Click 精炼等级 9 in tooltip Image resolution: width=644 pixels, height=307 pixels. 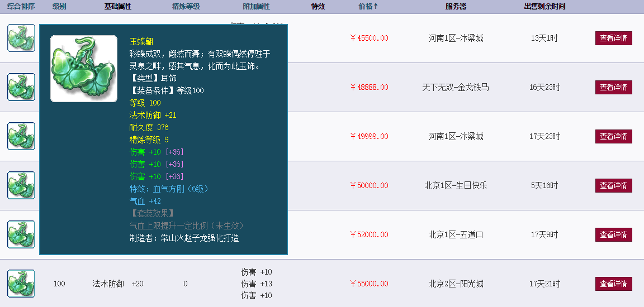point(149,140)
